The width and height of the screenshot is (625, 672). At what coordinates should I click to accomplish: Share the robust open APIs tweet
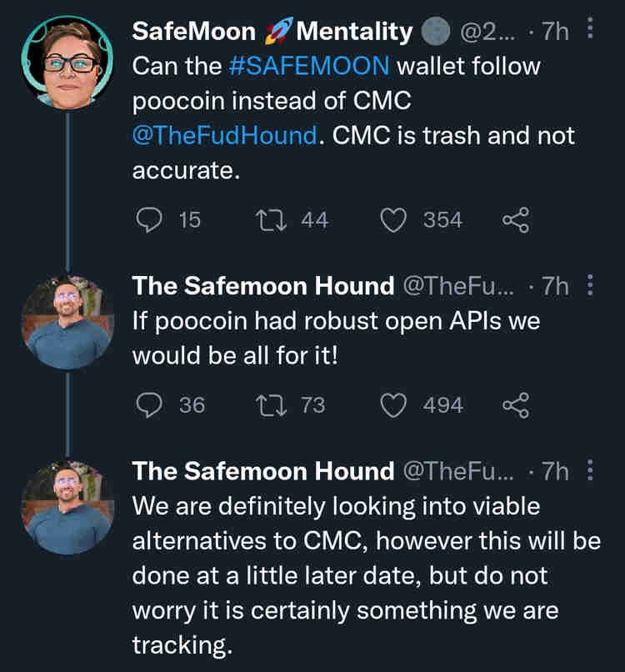coord(516,405)
